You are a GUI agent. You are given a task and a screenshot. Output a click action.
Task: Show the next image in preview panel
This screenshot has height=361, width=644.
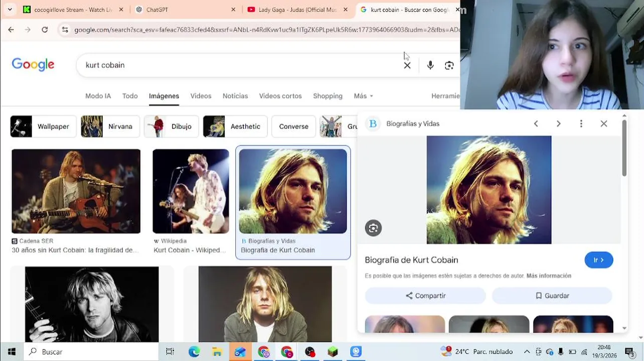pyautogui.click(x=558, y=124)
